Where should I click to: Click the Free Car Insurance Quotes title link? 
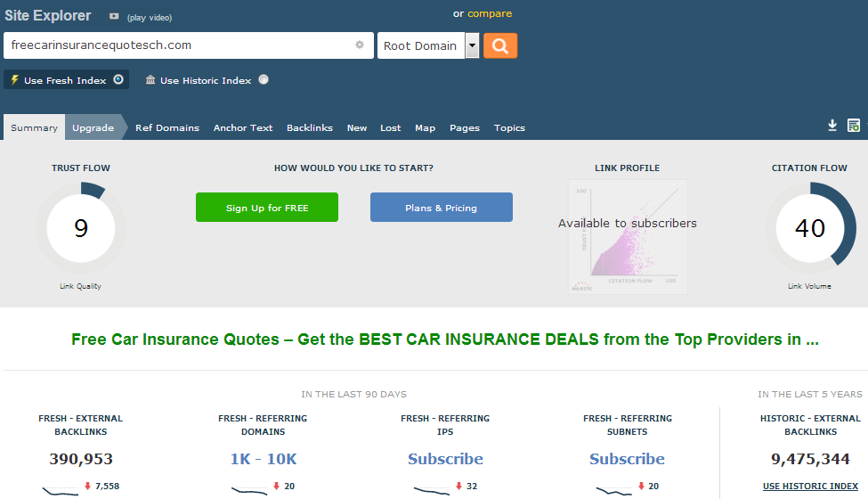pos(445,339)
